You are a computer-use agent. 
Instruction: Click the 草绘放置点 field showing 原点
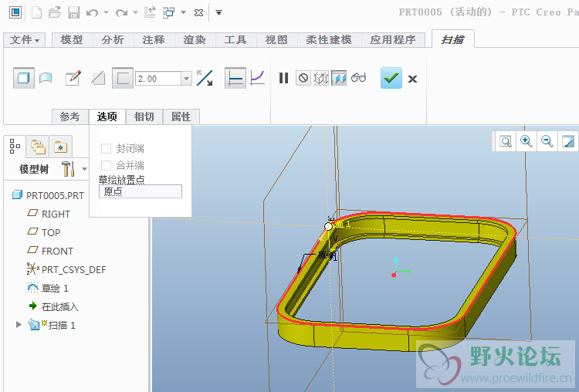pos(141,191)
